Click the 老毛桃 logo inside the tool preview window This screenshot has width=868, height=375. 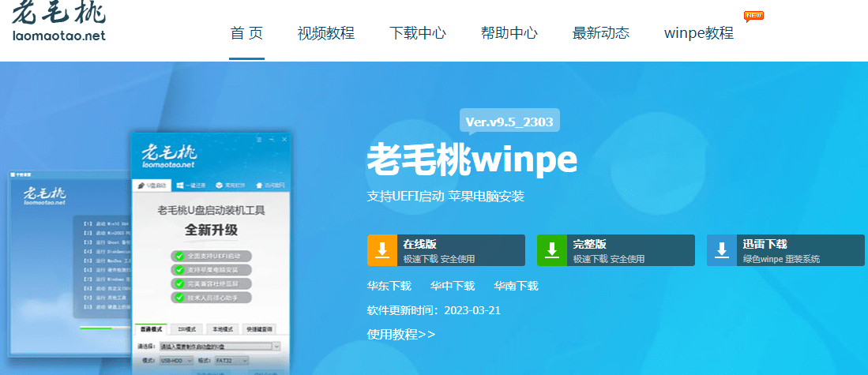point(169,156)
